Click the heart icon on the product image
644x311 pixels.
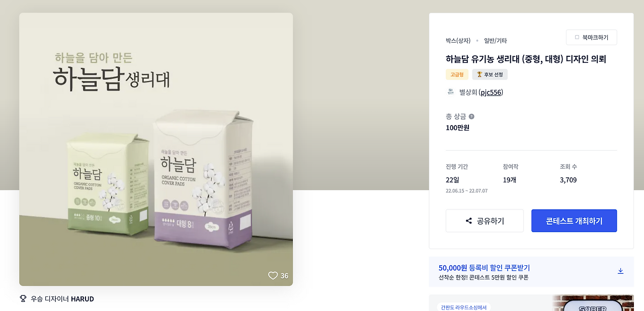click(x=273, y=275)
